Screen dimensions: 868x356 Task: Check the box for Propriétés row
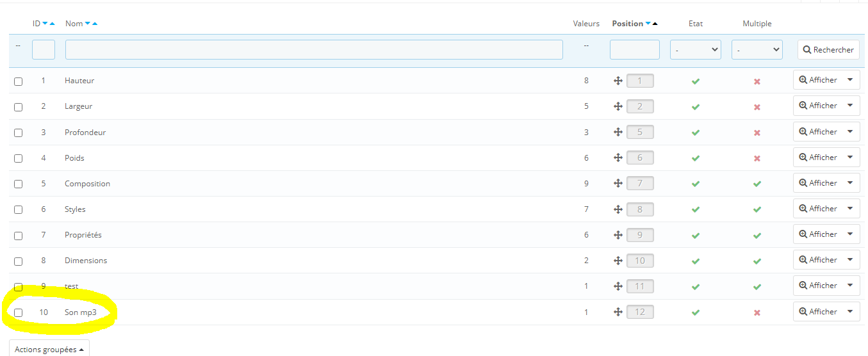(19, 236)
